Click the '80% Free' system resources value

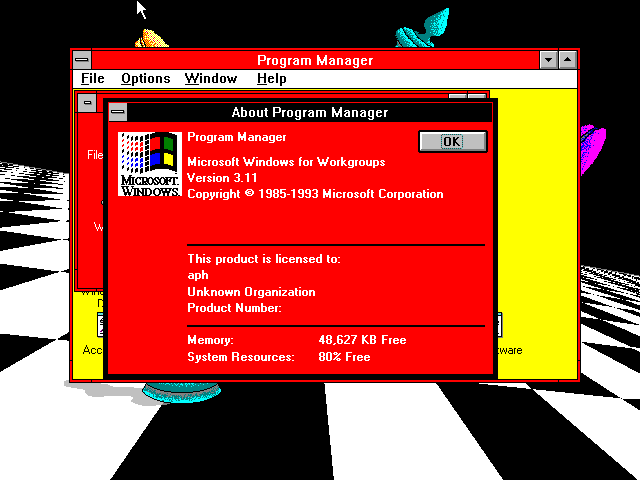pos(344,357)
